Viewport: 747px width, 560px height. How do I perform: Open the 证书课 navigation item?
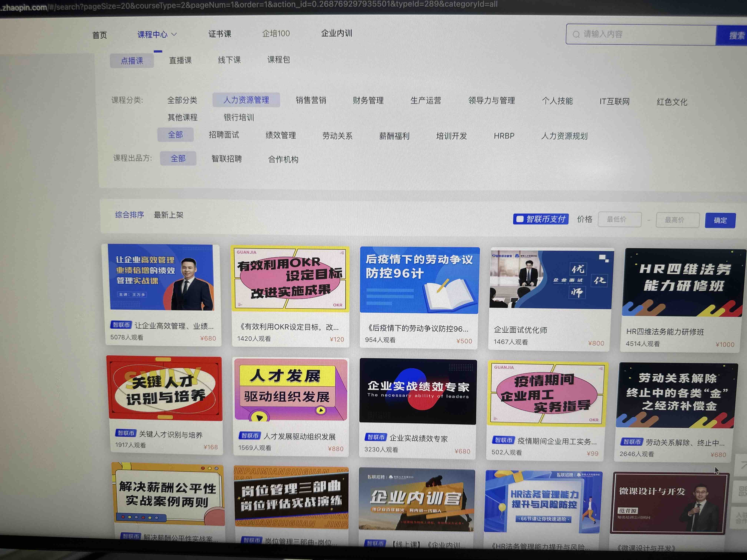pos(220,34)
